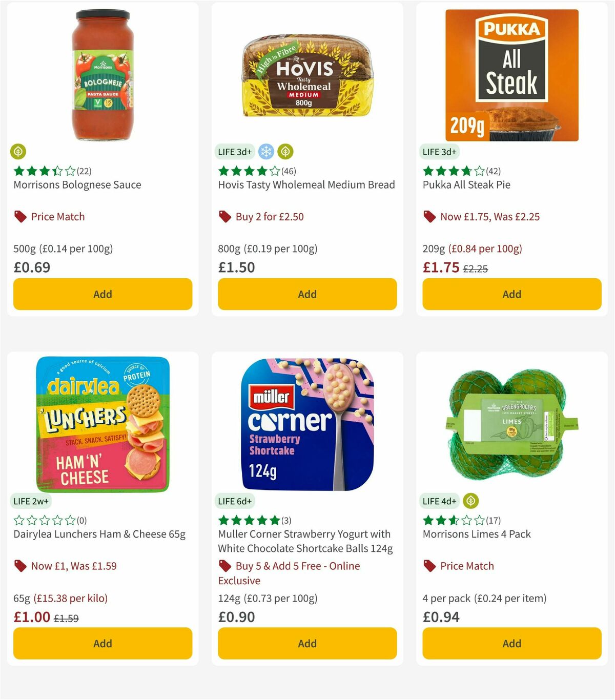615x700 pixels.
Task: Click the snowflake freezable icon on Hovis bread
Action: point(266,151)
